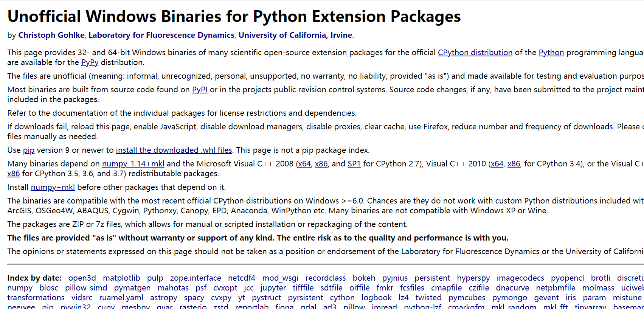Go to zope.interface index entry
Image resolution: width=644 pixels, height=309 pixels.
click(196, 278)
